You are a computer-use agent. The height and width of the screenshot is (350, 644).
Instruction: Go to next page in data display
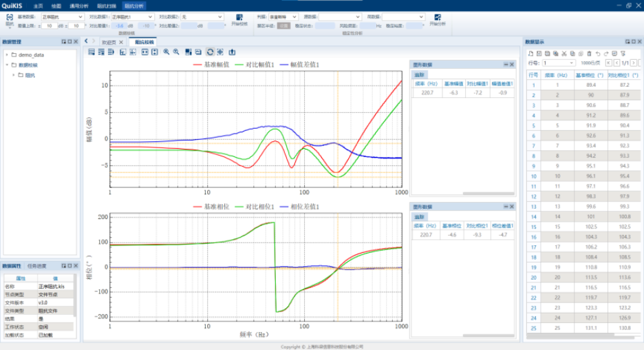click(633, 63)
